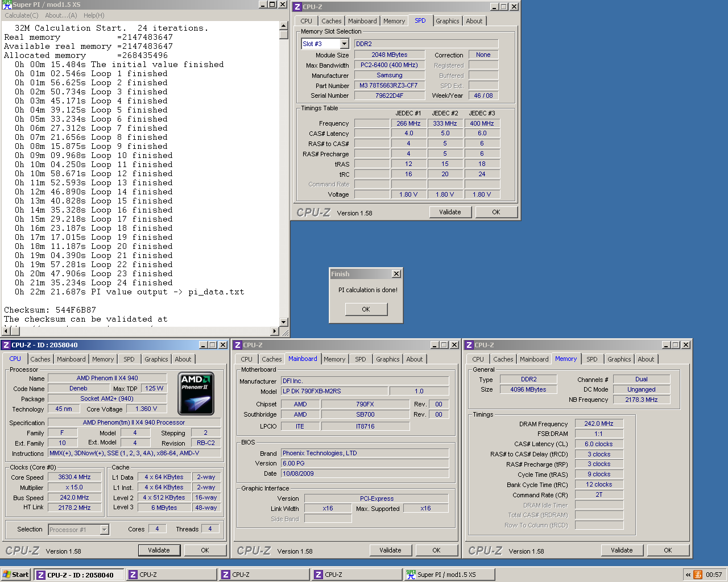
Task: Open CPU tab in the Mainboard CPU-Z window
Action: pos(246,359)
